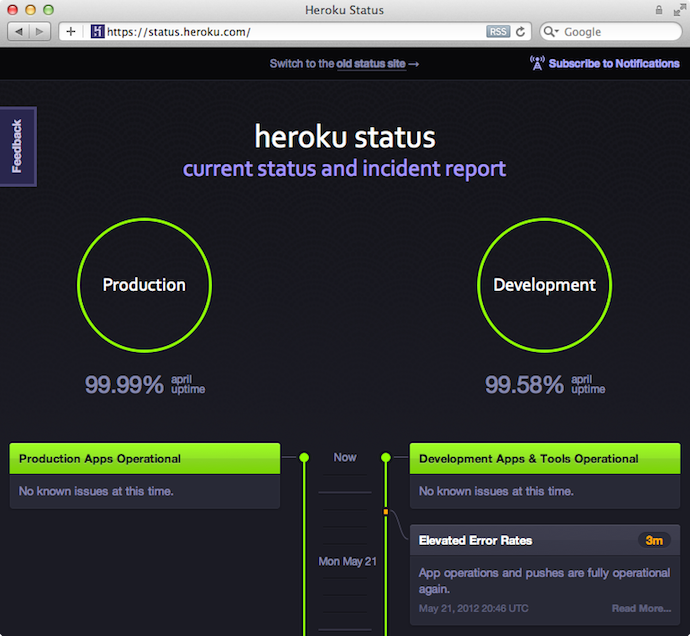The image size is (690, 636).
Task: Enter fullscreen with the arrows icon
Action: click(x=680, y=10)
